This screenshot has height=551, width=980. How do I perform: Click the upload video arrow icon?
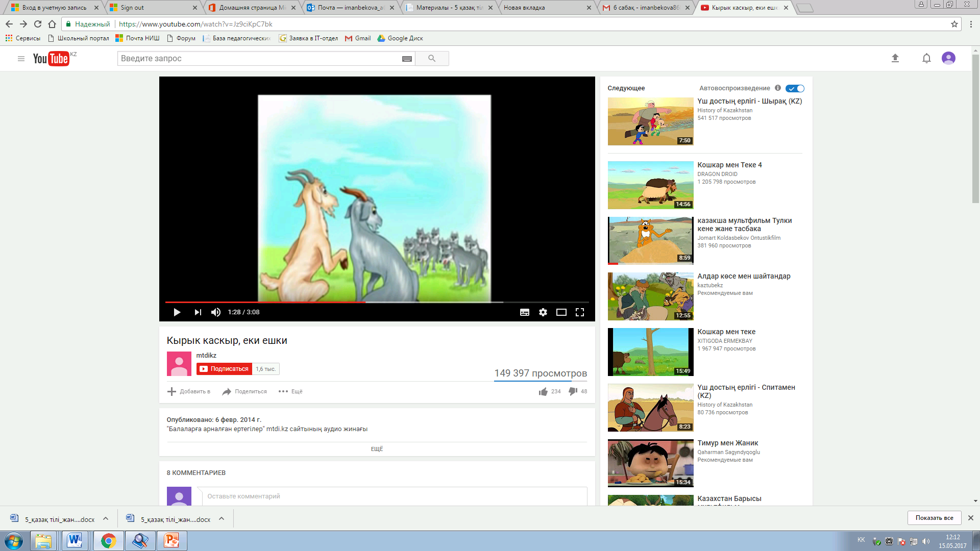(x=895, y=59)
